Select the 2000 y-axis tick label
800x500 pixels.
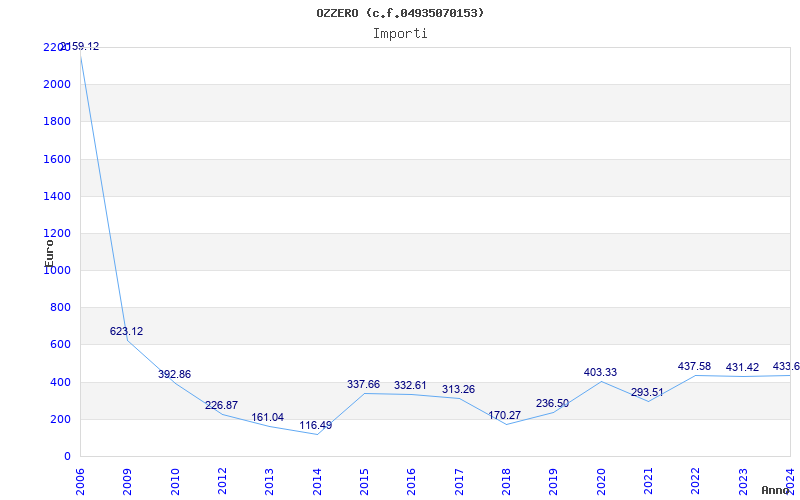[x=57, y=84]
